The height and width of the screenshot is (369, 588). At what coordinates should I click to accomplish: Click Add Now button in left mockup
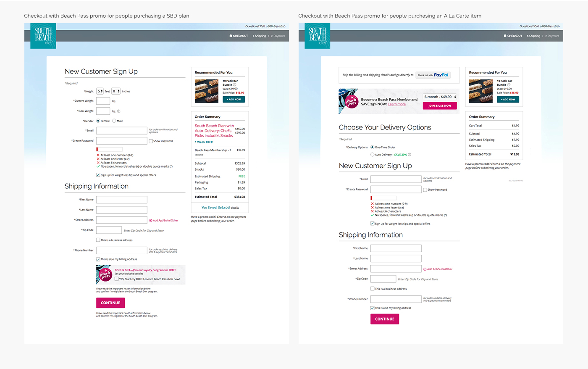(x=234, y=100)
